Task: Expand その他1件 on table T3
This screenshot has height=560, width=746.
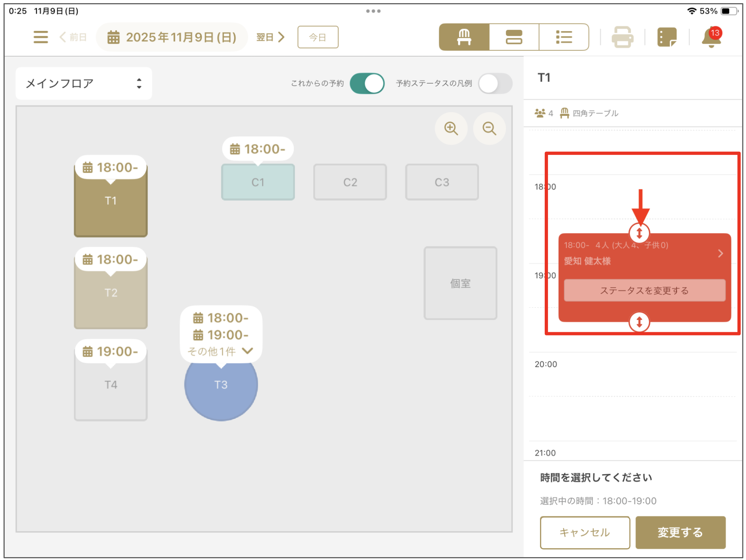Action: click(x=220, y=351)
